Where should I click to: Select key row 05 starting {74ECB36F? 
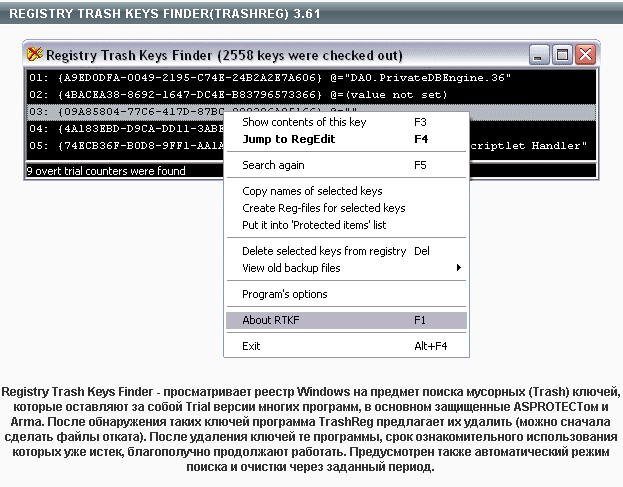125,146
